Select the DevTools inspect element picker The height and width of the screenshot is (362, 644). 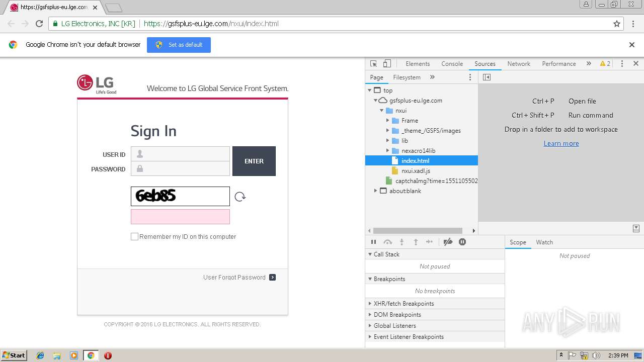[x=373, y=64]
